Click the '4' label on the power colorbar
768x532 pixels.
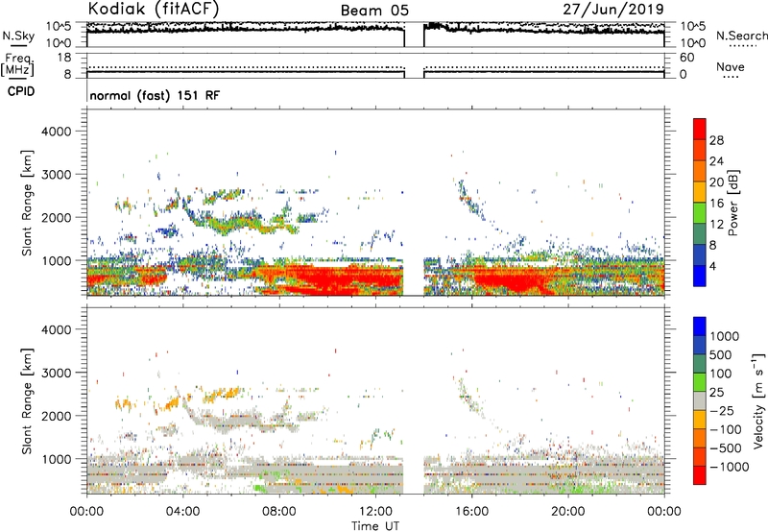(712, 267)
